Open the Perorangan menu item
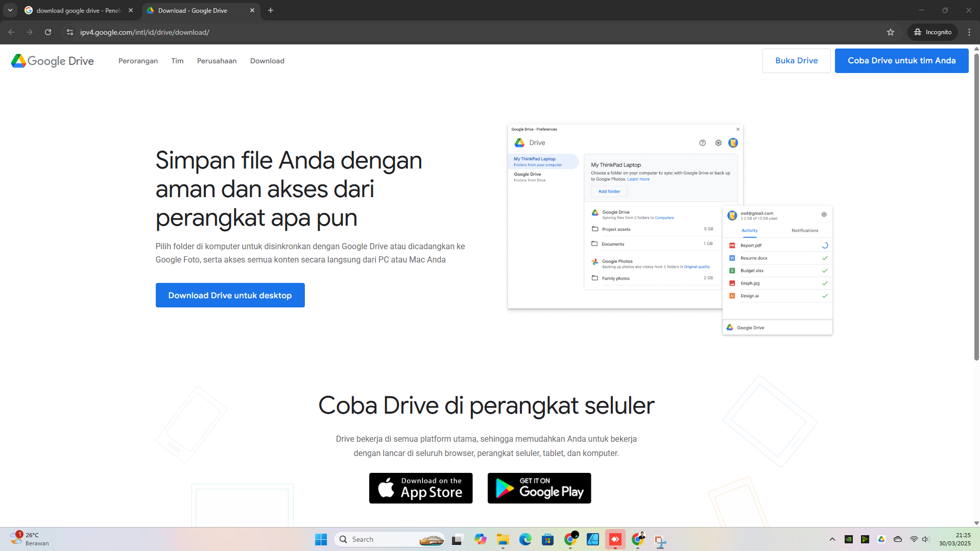The width and height of the screenshot is (980, 551). tap(138, 61)
